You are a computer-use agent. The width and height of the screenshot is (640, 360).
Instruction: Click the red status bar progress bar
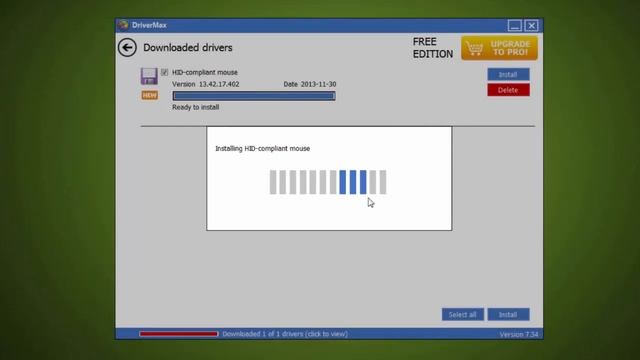(x=178, y=334)
